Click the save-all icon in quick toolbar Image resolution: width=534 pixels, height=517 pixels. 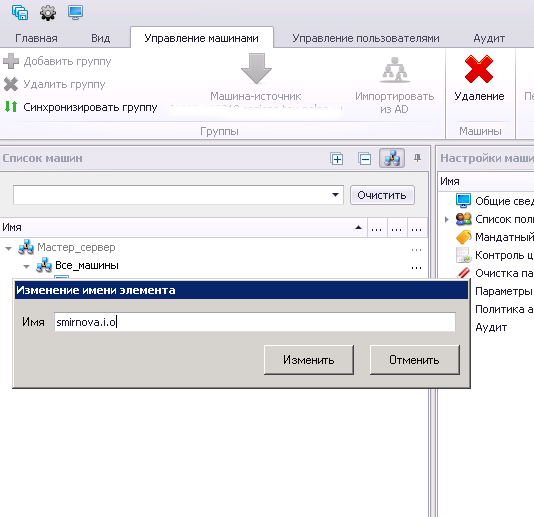[20, 13]
